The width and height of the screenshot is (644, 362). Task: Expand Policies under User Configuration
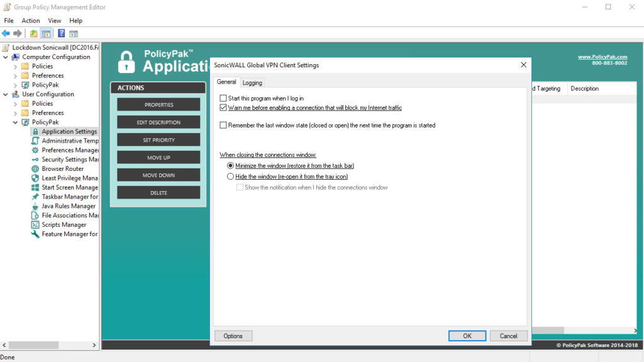pos(15,104)
